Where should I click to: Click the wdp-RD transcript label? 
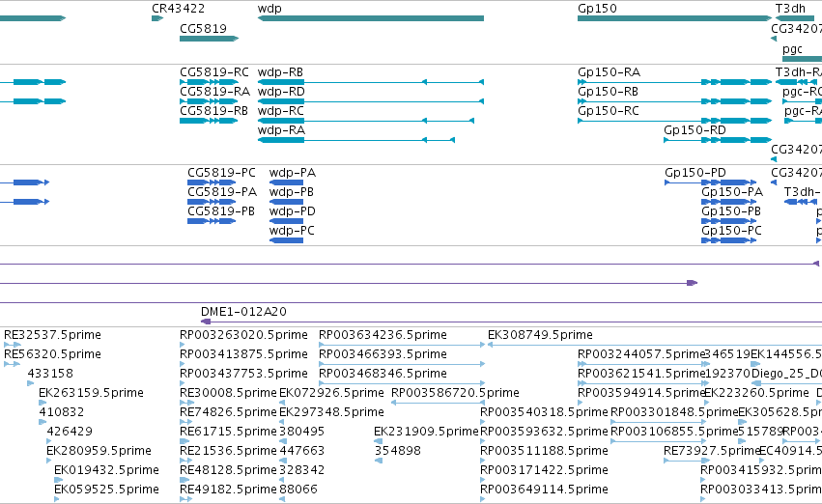[281, 92]
